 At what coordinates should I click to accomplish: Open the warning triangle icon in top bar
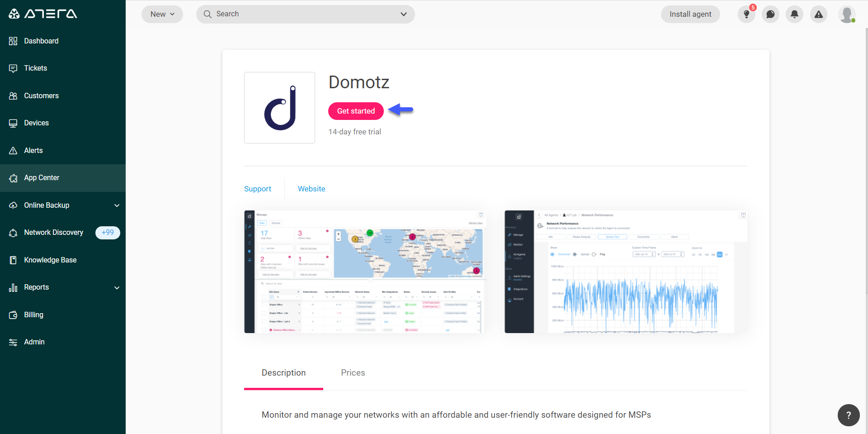click(x=819, y=14)
